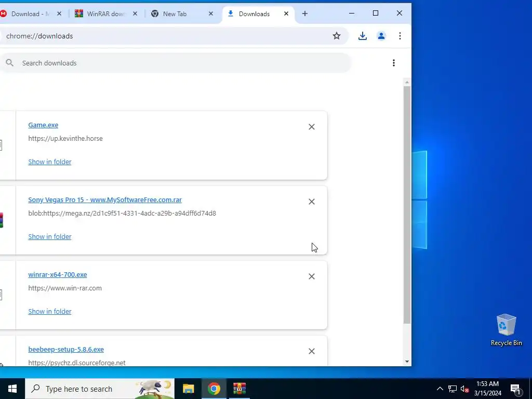The height and width of the screenshot is (399, 532).
Task: Switch to the New Tab tab
Action: pyautogui.click(x=182, y=14)
